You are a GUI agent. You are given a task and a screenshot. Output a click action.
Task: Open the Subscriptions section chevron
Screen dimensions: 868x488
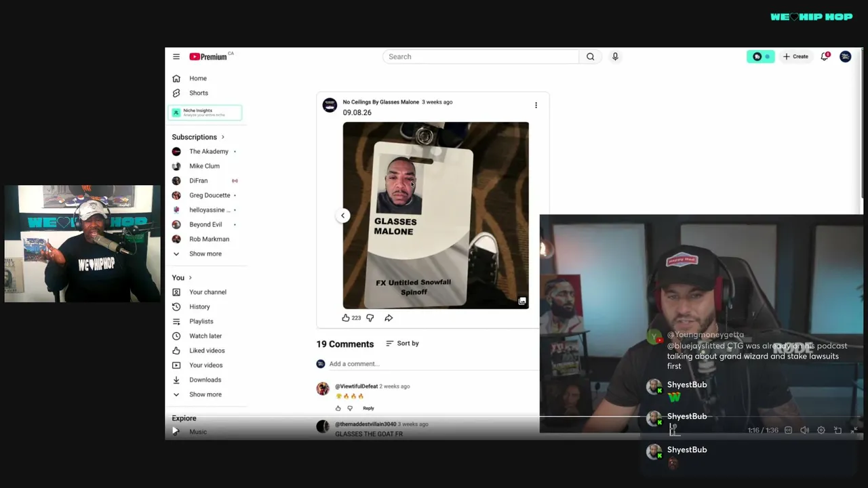[x=222, y=137]
